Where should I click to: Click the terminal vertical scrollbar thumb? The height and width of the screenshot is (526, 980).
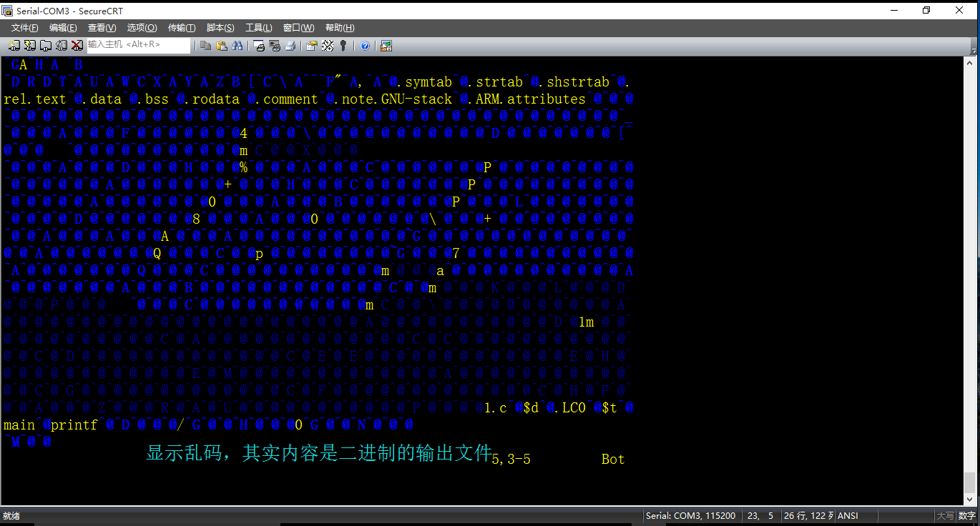969,482
